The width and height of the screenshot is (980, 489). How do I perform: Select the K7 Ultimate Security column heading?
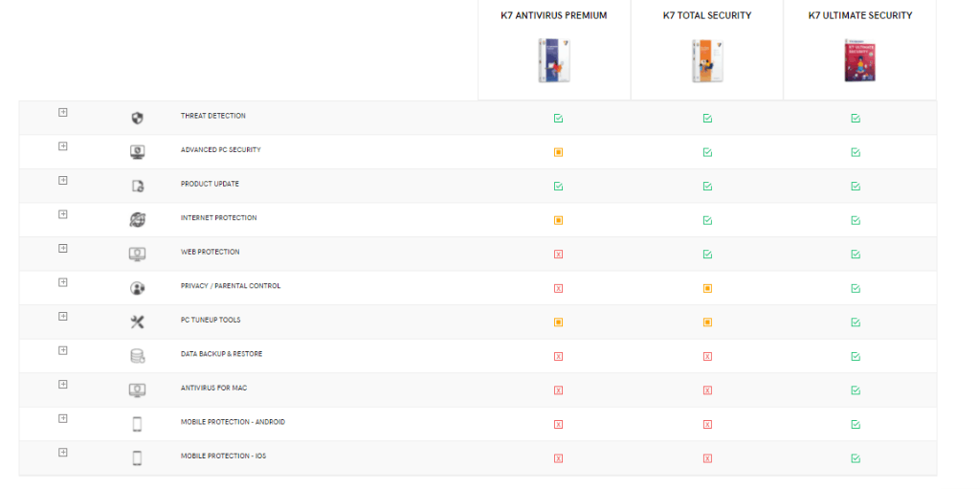point(859,15)
